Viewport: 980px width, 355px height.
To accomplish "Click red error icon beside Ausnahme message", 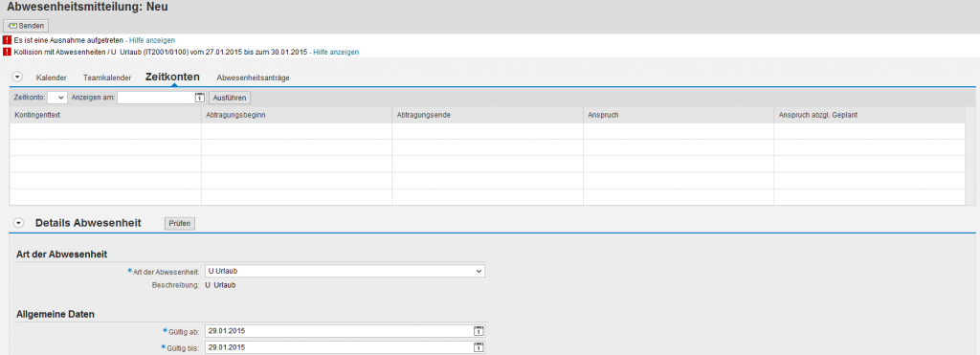I will (x=7, y=40).
